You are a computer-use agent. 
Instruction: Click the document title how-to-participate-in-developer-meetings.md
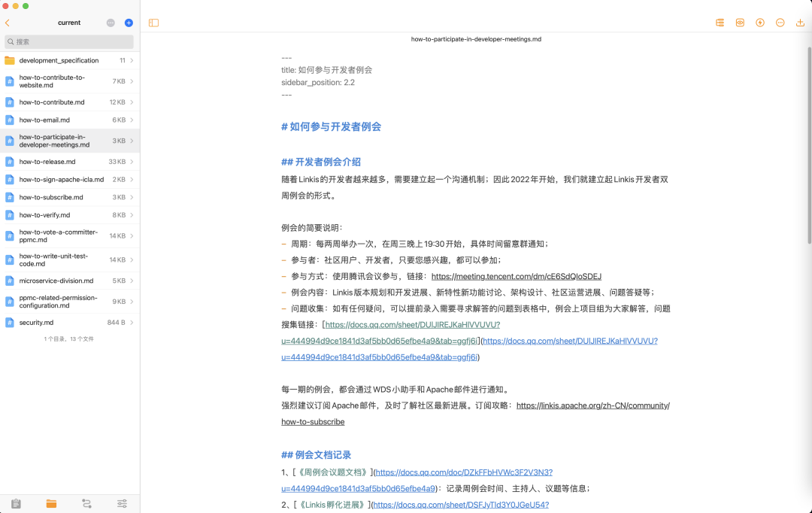point(476,39)
